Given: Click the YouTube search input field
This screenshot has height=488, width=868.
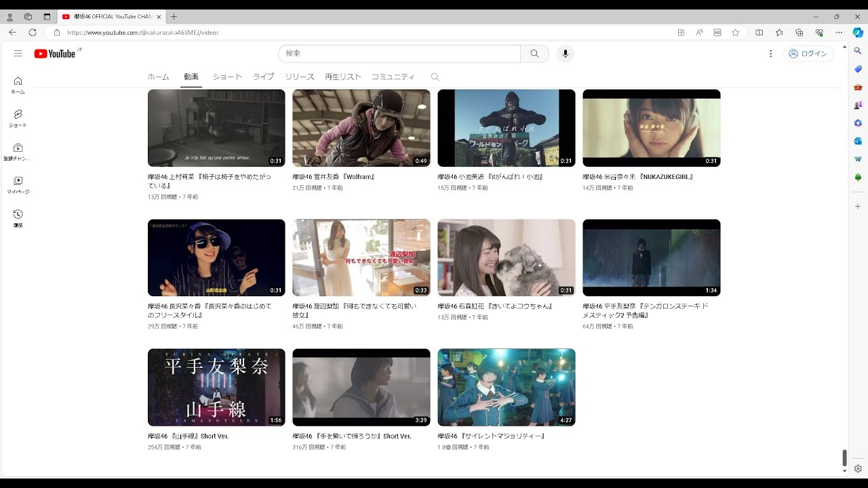Looking at the screenshot, I should (399, 54).
